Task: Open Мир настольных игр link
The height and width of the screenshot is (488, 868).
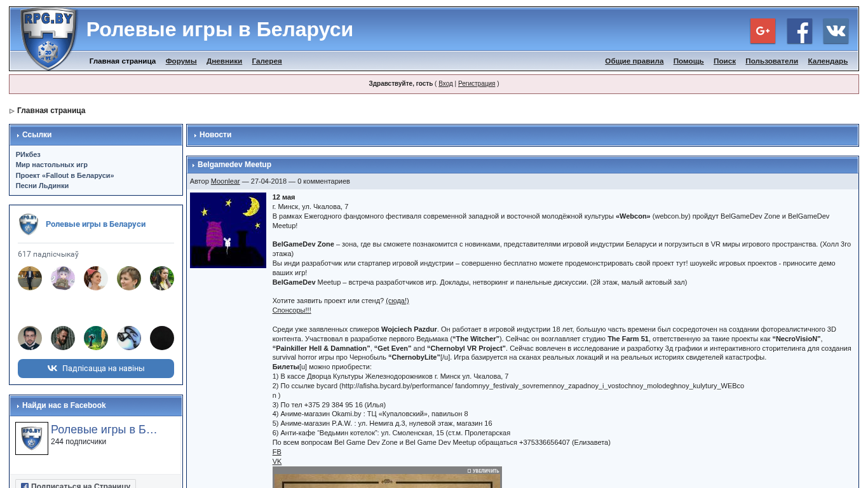Action: pos(51,165)
